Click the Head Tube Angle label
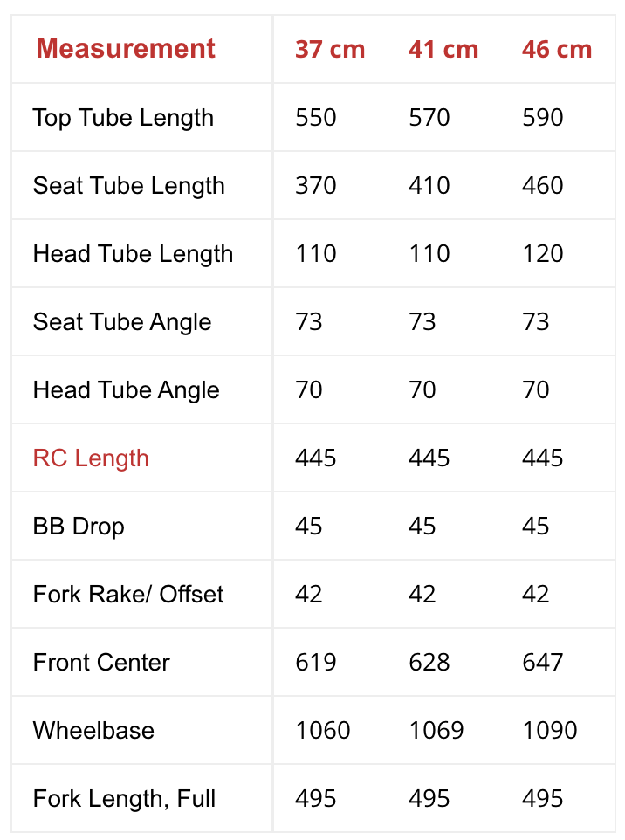The width and height of the screenshot is (625, 840). [127, 390]
